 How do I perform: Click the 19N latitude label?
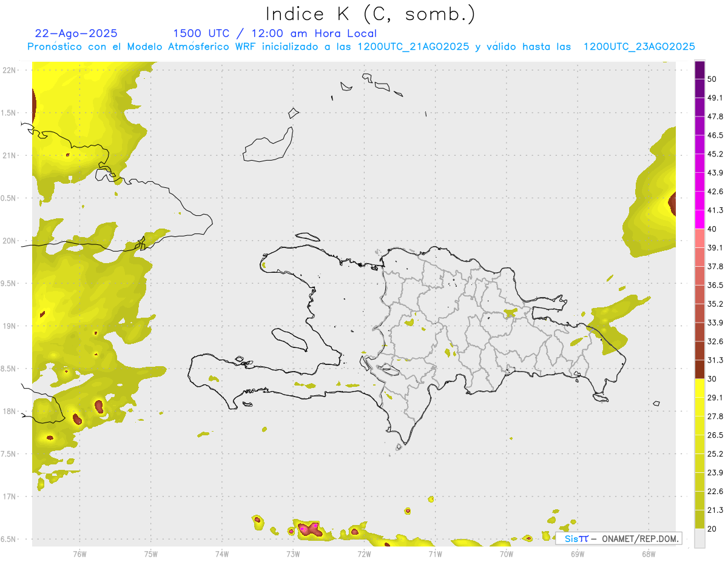10,326
